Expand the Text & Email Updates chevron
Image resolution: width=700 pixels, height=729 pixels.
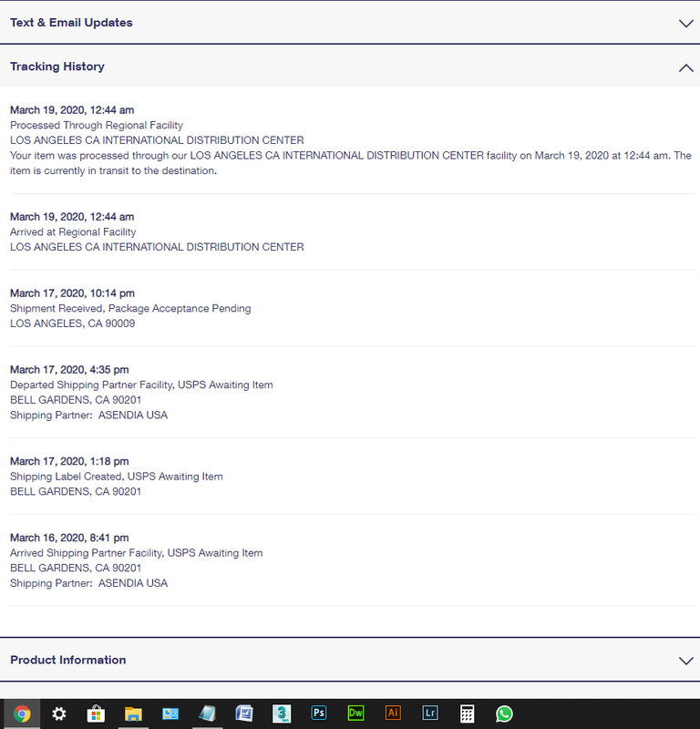[x=685, y=24]
